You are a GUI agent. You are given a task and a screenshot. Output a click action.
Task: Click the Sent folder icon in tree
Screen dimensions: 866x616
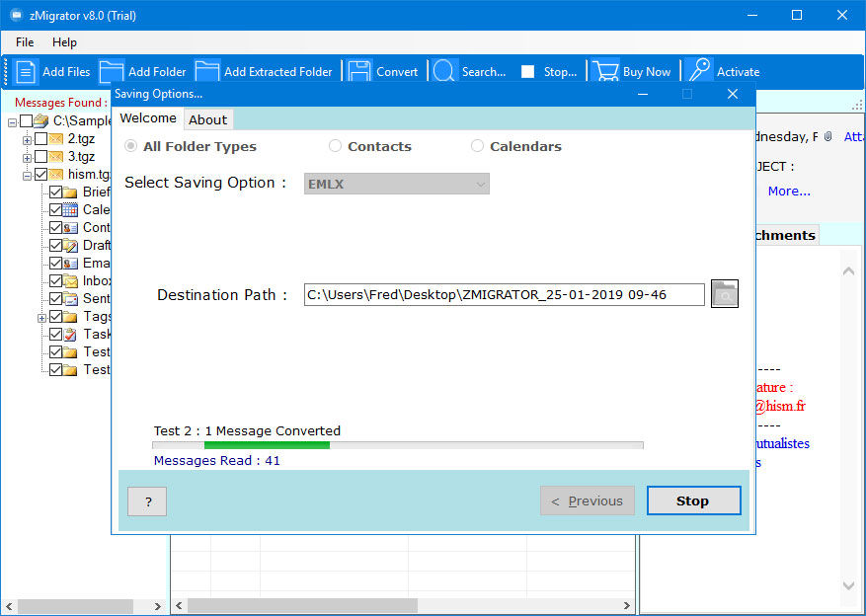pyautogui.click(x=70, y=298)
